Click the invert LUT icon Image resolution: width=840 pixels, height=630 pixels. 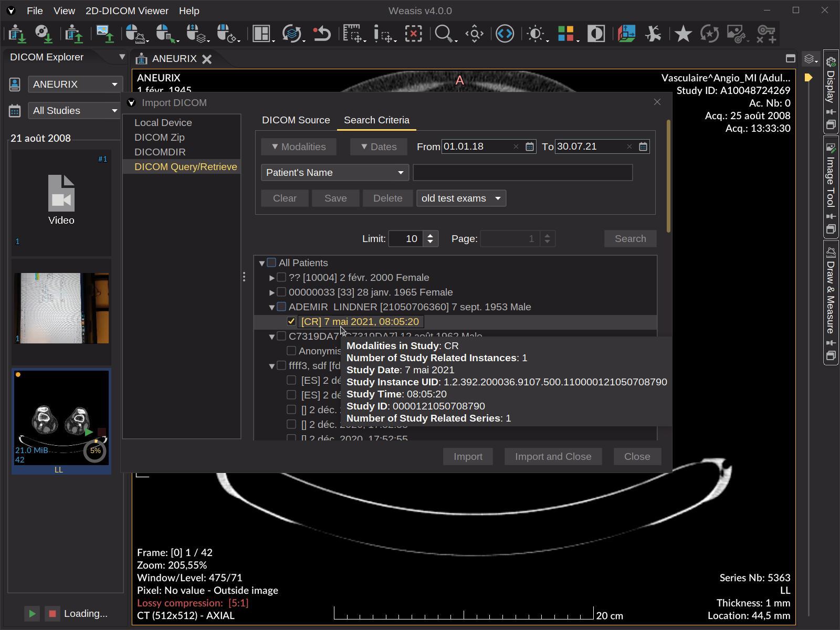(x=596, y=34)
